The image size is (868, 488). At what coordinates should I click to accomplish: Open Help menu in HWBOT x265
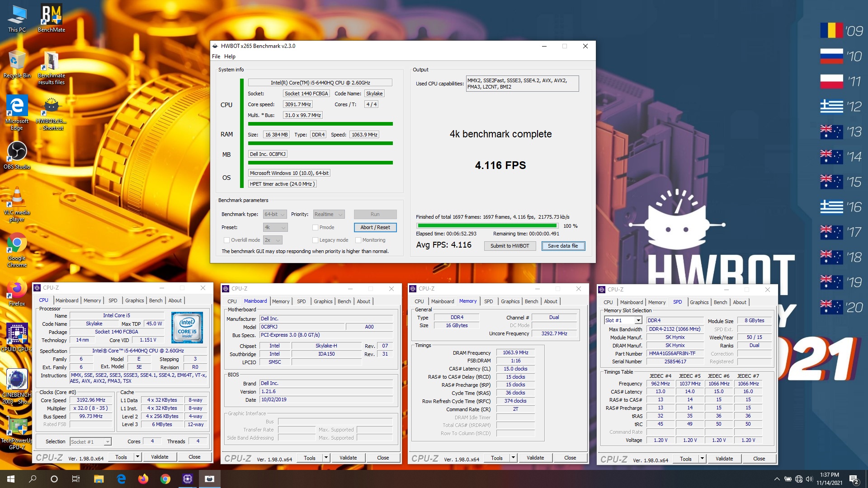coord(230,56)
